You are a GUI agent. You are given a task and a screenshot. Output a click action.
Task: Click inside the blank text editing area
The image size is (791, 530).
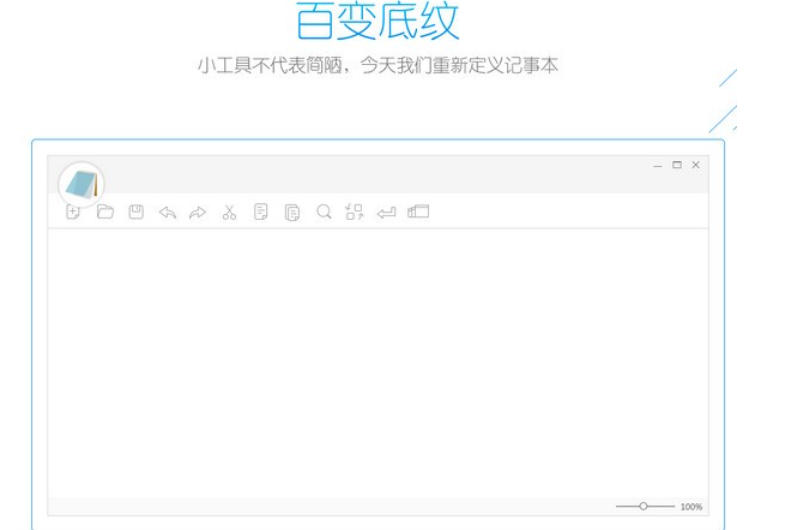377,360
